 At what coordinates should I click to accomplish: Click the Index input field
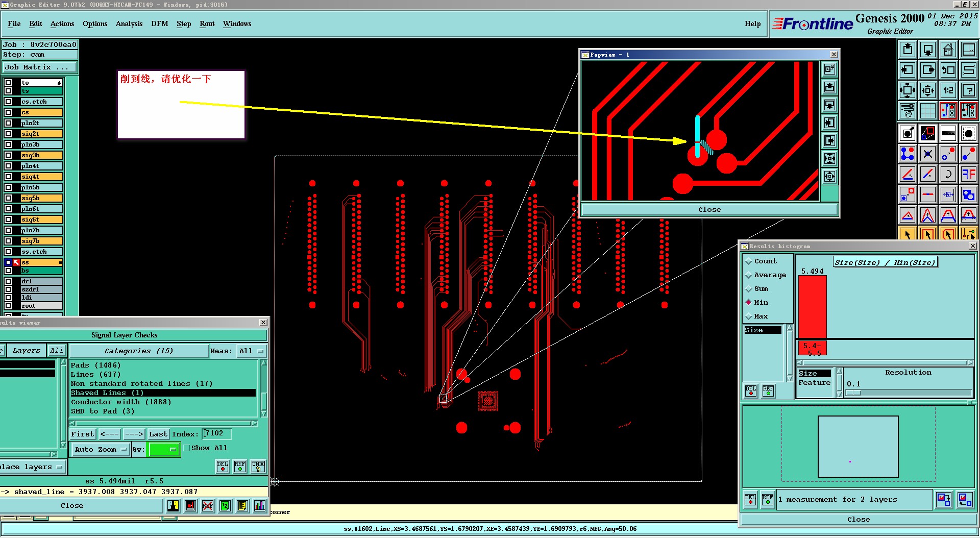pyautogui.click(x=217, y=433)
